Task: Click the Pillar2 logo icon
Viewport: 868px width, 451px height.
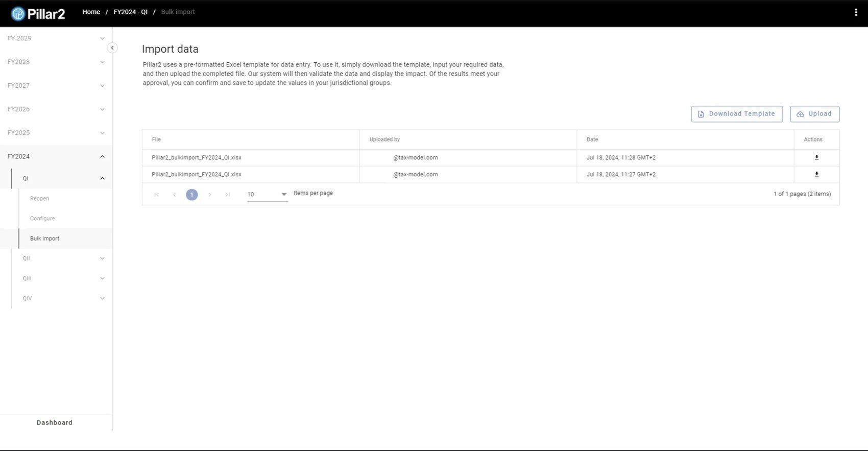Action: pyautogui.click(x=18, y=14)
